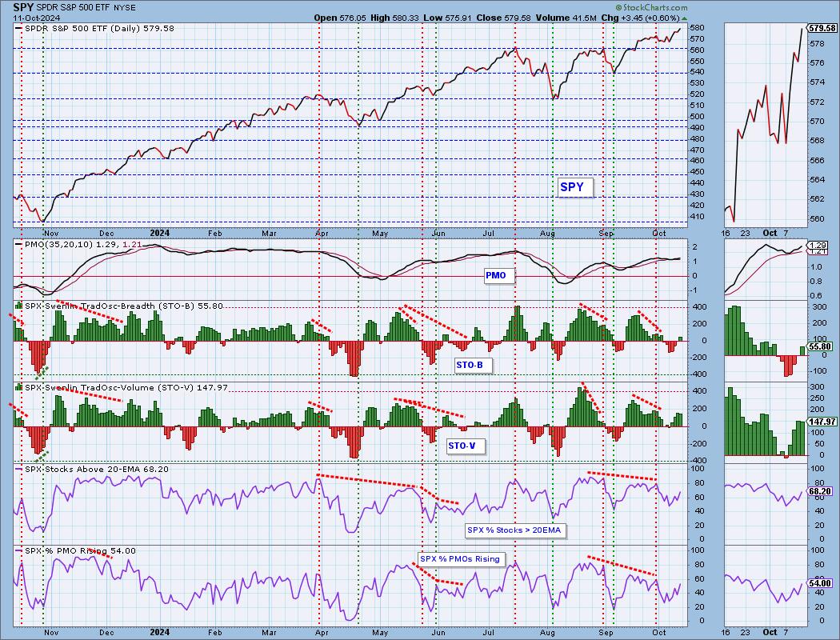The image size is (840, 640).
Task: Click the 579.58 price tag on zoom panel
Action: [x=822, y=28]
